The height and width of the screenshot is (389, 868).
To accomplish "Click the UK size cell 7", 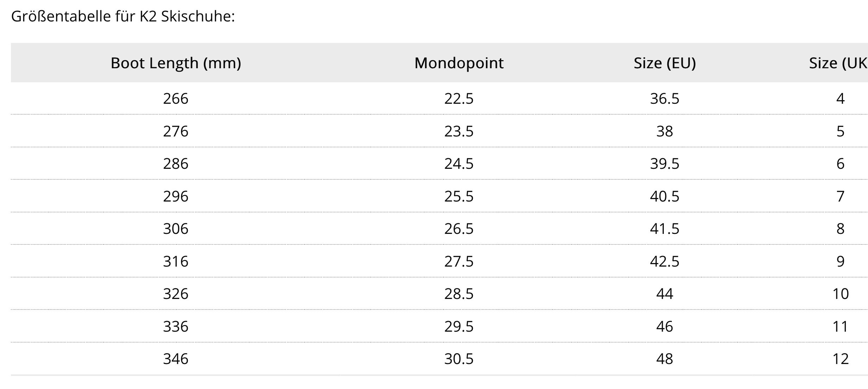I will [x=840, y=196].
